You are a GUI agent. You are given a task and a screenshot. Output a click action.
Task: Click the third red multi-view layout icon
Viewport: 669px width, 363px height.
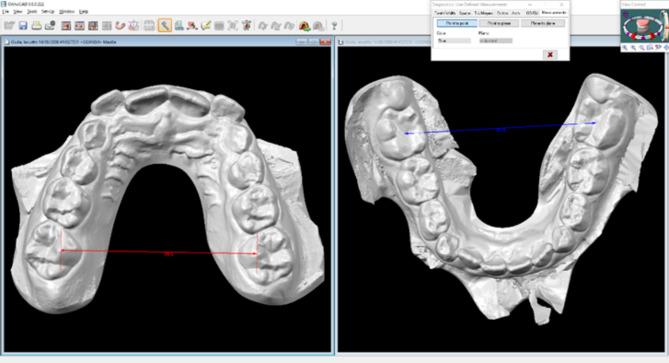[93, 26]
